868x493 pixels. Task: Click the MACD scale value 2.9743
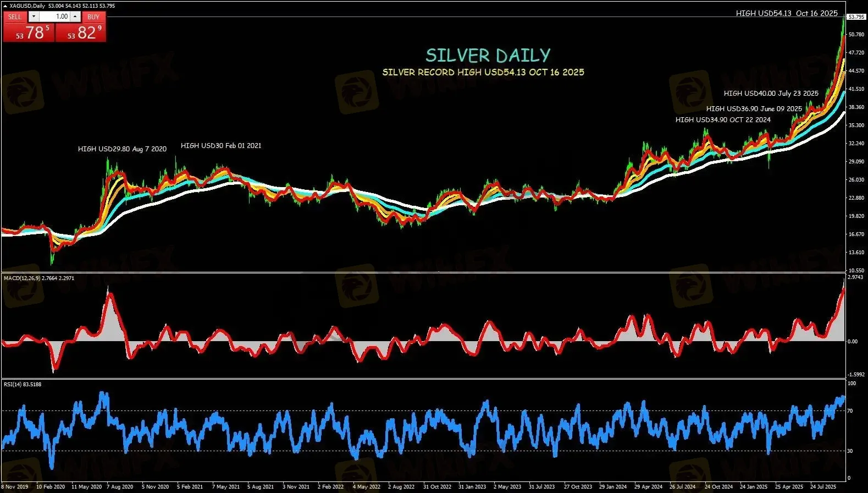coord(855,277)
